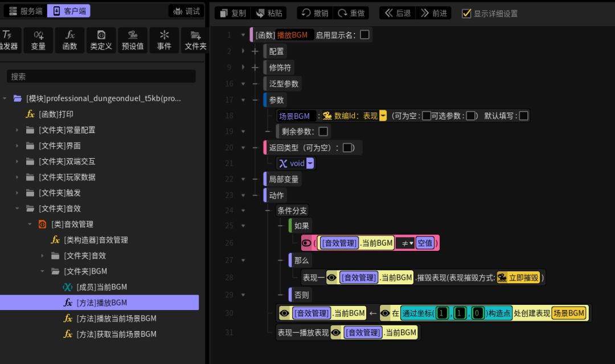Switch to the 服务端 tab

click(26, 11)
